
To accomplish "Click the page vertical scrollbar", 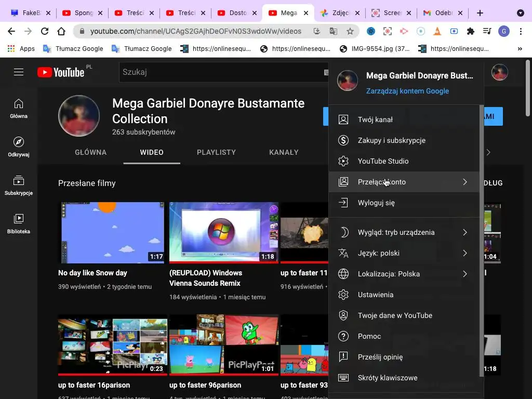I will pos(528,88).
